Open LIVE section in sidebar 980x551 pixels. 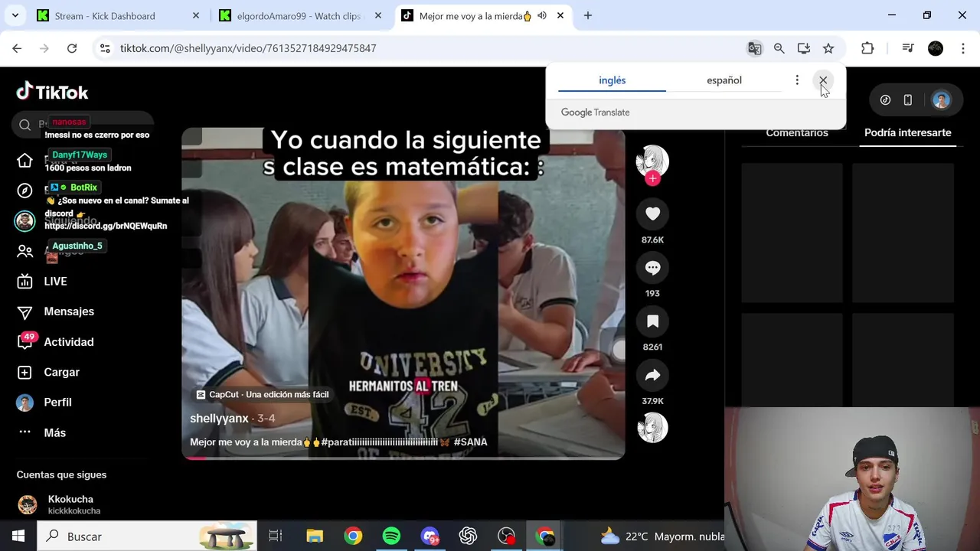55,282
